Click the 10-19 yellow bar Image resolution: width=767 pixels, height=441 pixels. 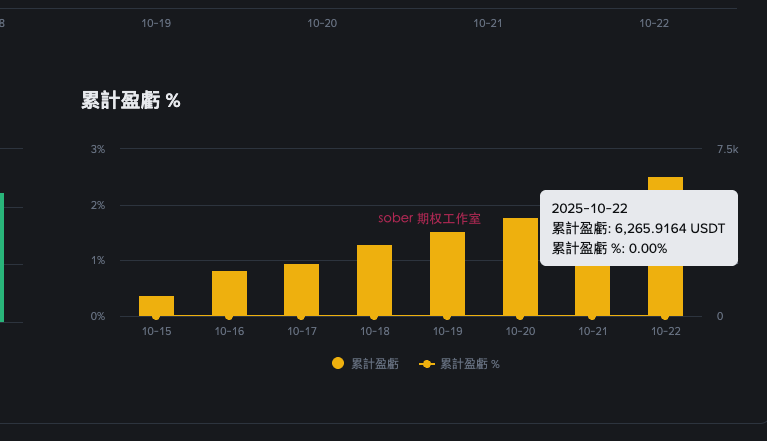click(447, 273)
